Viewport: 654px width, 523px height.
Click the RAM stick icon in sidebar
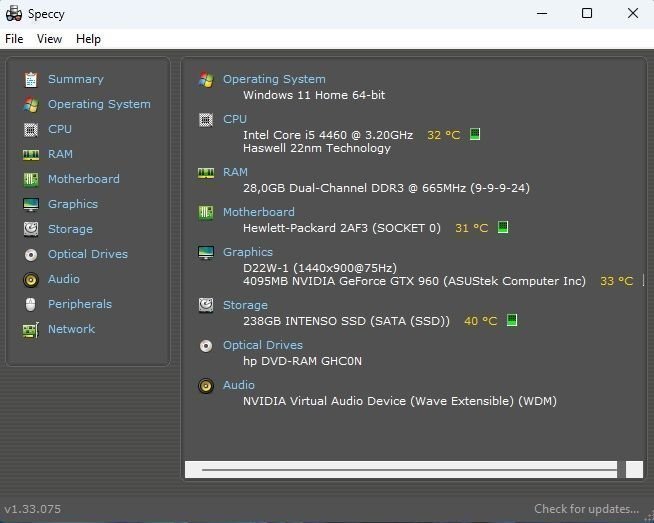point(30,154)
